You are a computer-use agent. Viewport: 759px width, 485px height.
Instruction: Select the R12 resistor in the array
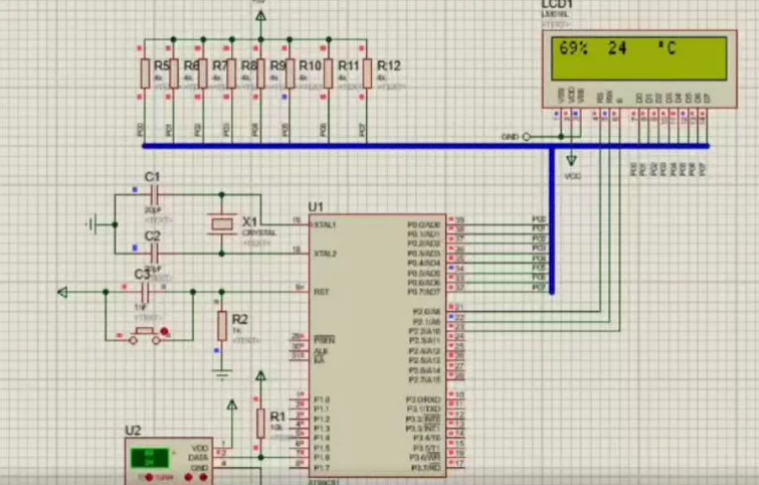point(367,72)
